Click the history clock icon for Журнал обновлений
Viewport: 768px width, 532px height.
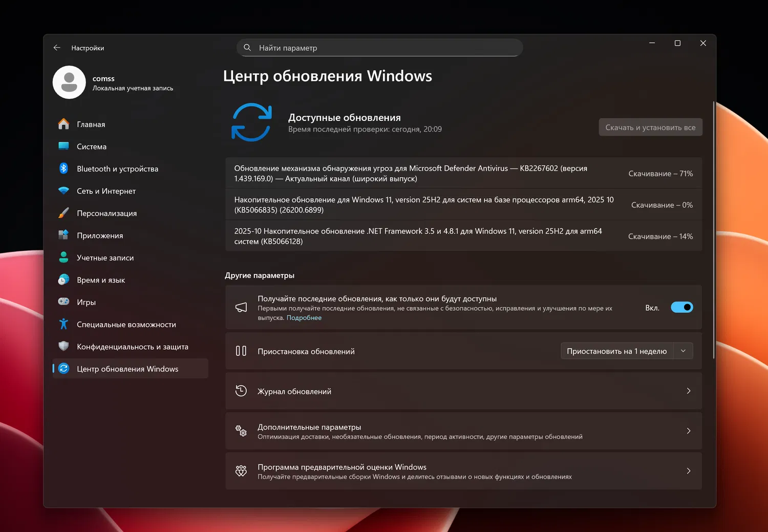pyautogui.click(x=241, y=391)
